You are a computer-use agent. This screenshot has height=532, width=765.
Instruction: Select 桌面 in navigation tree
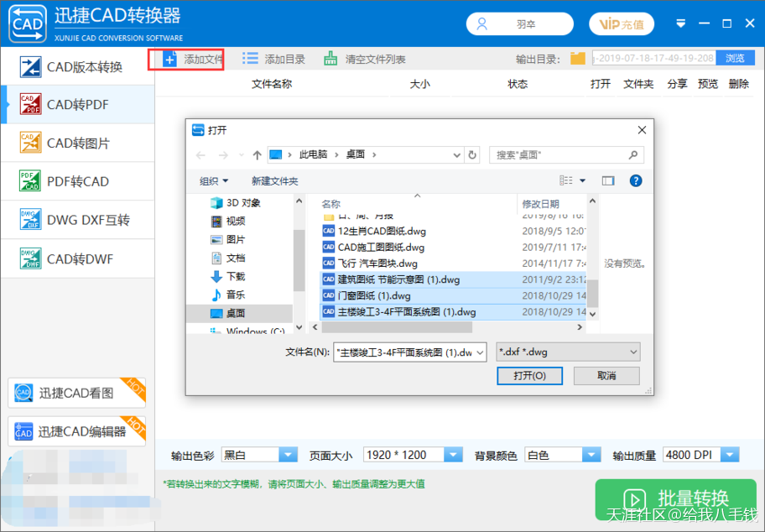(x=240, y=313)
